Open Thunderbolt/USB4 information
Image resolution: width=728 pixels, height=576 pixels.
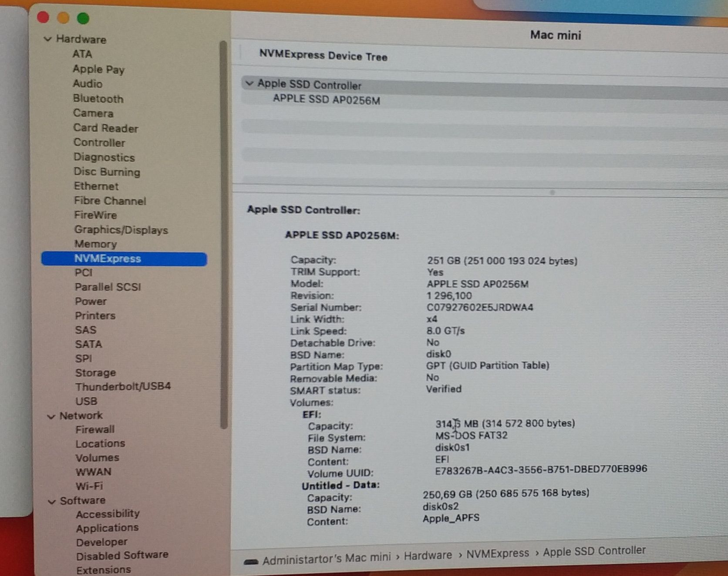coord(123,386)
